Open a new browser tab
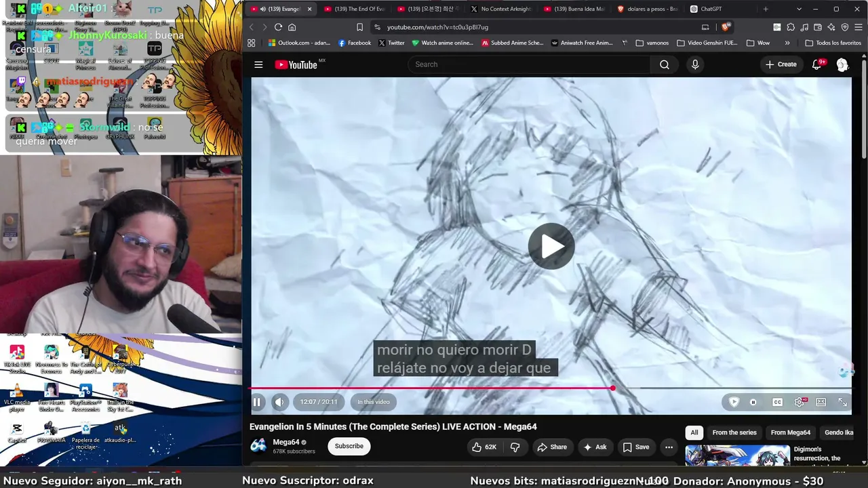 pyautogui.click(x=766, y=9)
